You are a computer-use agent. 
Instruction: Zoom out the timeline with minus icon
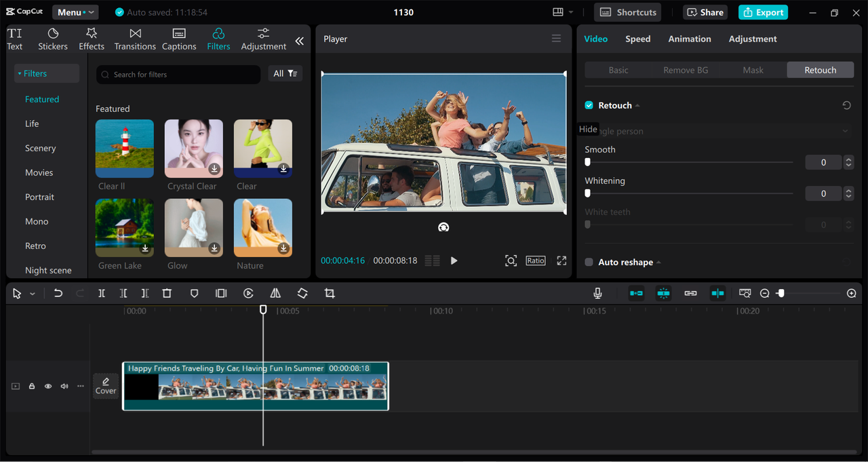point(765,293)
